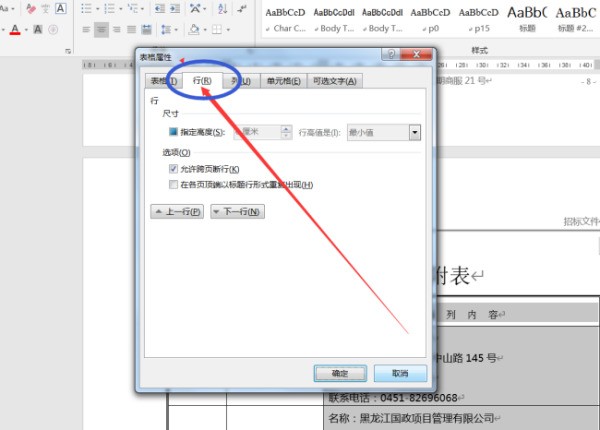This screenshot has width=600, height=430.
Task: Justify paragraph text
Action: [x=132, y=29]
